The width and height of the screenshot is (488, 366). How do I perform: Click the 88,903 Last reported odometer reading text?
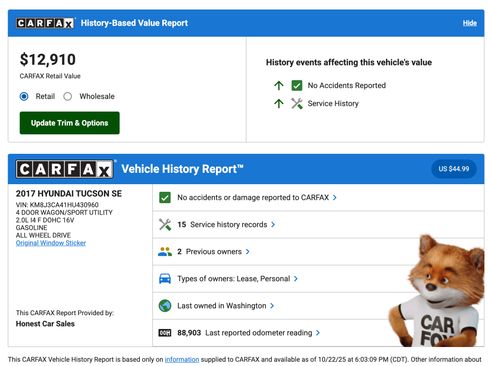[245, 333]
